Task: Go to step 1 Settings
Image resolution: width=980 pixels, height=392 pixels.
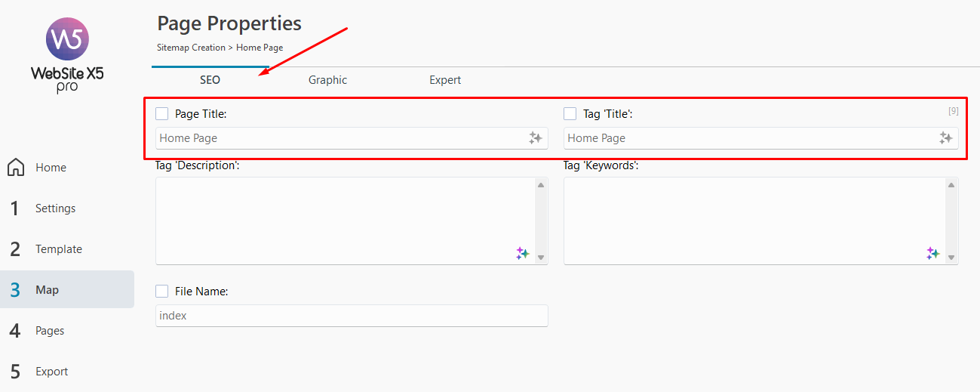Action: coord(55,208)
